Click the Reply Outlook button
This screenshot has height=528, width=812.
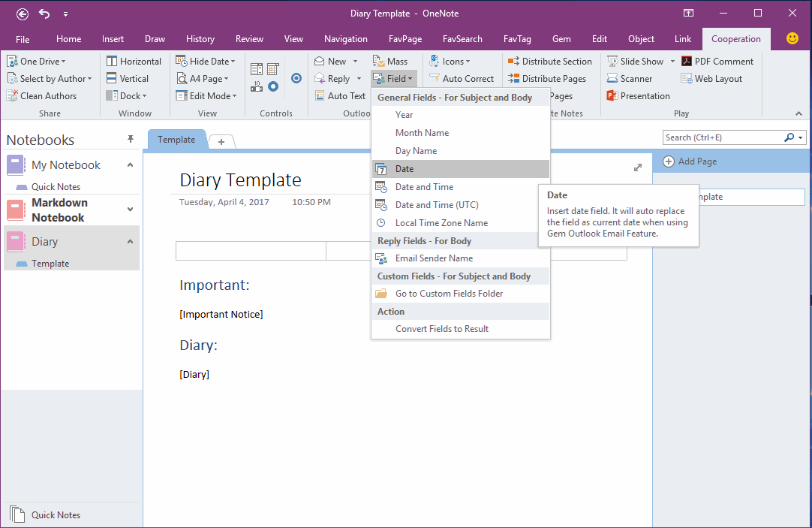(x=332, y=79)
